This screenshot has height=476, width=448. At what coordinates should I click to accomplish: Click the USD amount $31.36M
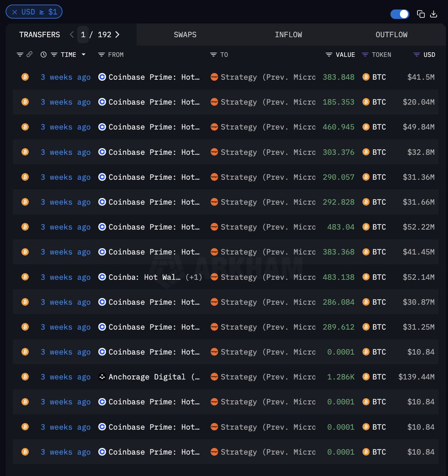tap(419, 177)
